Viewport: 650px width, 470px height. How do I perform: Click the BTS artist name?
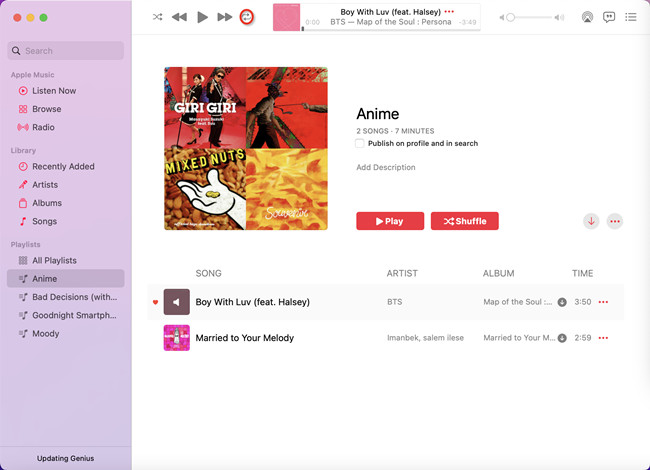[x=395, y=302]
